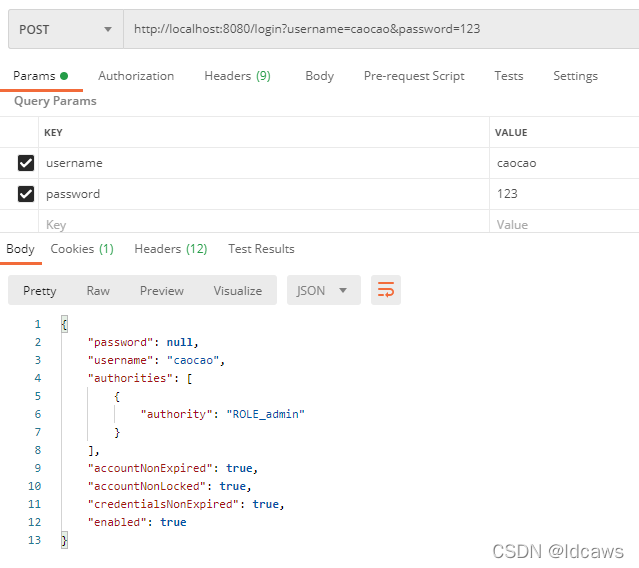Click the username key cell

[x=264, y=163]
